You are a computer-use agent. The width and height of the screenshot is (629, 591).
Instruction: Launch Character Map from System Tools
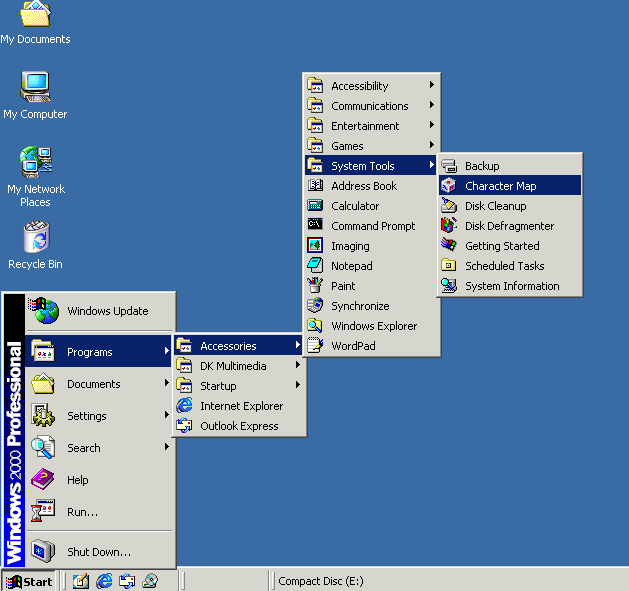point(500,186)
